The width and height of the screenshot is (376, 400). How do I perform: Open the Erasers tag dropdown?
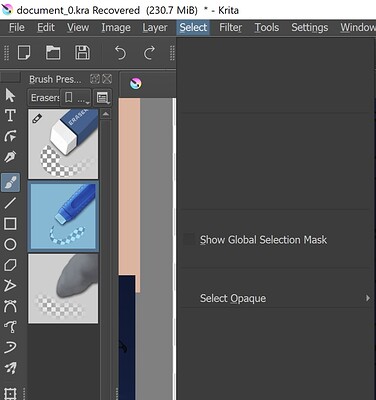[x=45, y=98]
